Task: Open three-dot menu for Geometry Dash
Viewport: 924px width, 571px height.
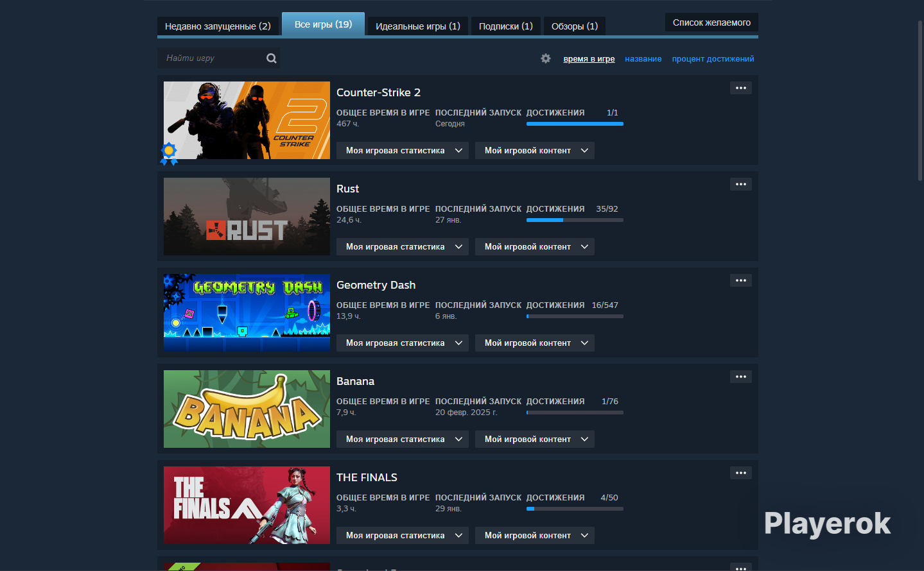Action: [x=740, y=280]
